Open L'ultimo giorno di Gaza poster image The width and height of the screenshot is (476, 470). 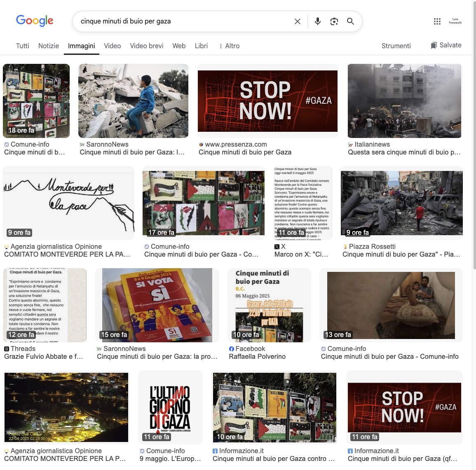click(x=170, y=407)
